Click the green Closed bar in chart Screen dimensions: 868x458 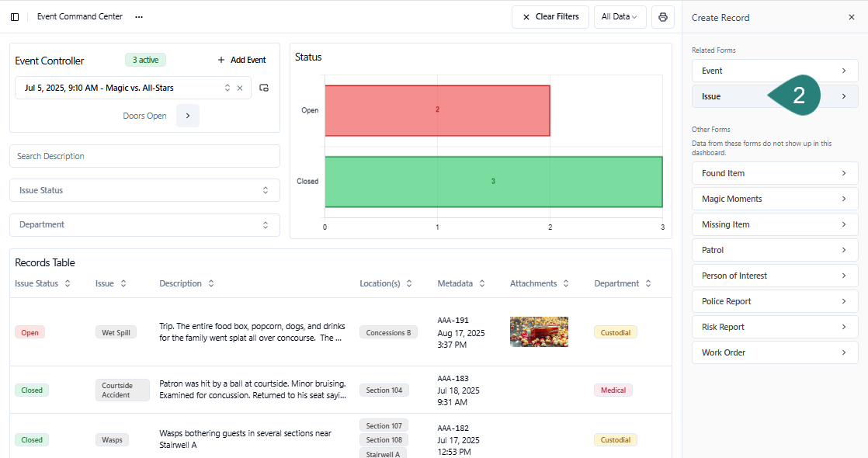[493, 182]
